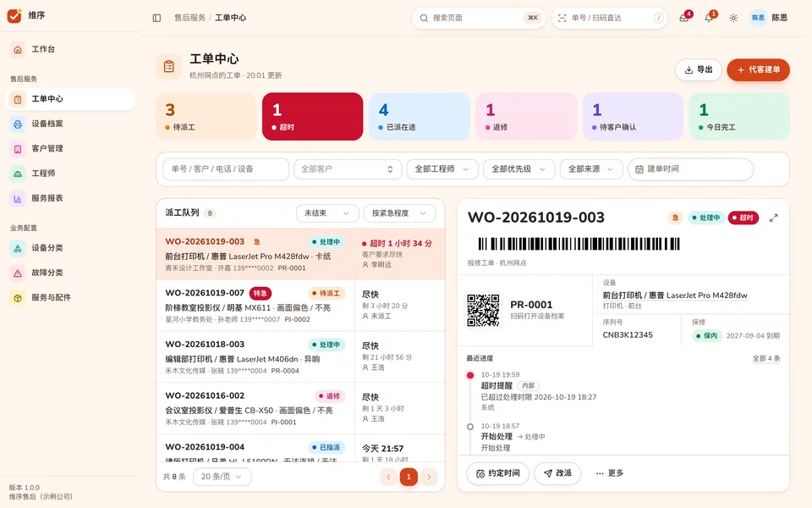Click the 维序 app logo icon
Image resolution: width=812 pixels, height=508 pixels.
click(14, 15)
